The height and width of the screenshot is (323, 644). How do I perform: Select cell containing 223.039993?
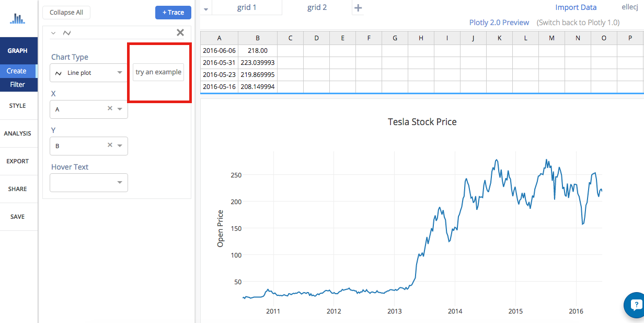click(257, 62)
